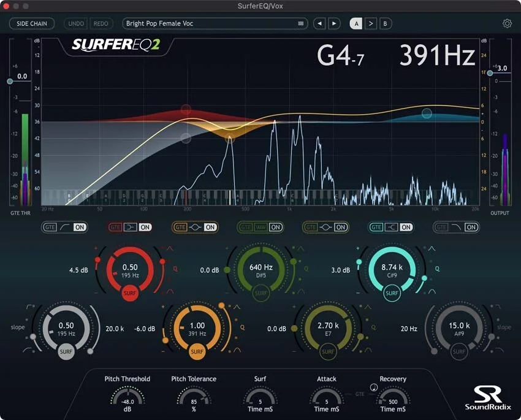Viewport: 521px width, 420px height.
Task: Click the GTE THR slider handle
Action: click(x=10, y=81)
